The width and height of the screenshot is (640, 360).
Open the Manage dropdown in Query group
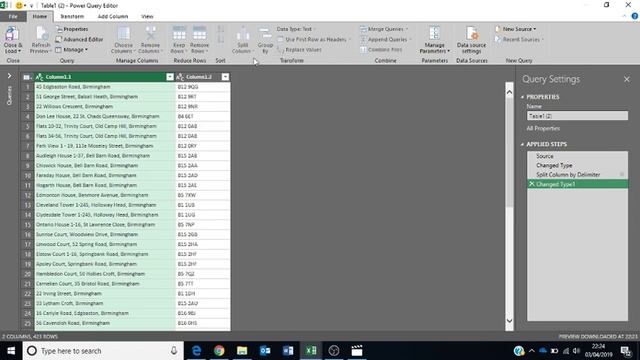[71, 50]
